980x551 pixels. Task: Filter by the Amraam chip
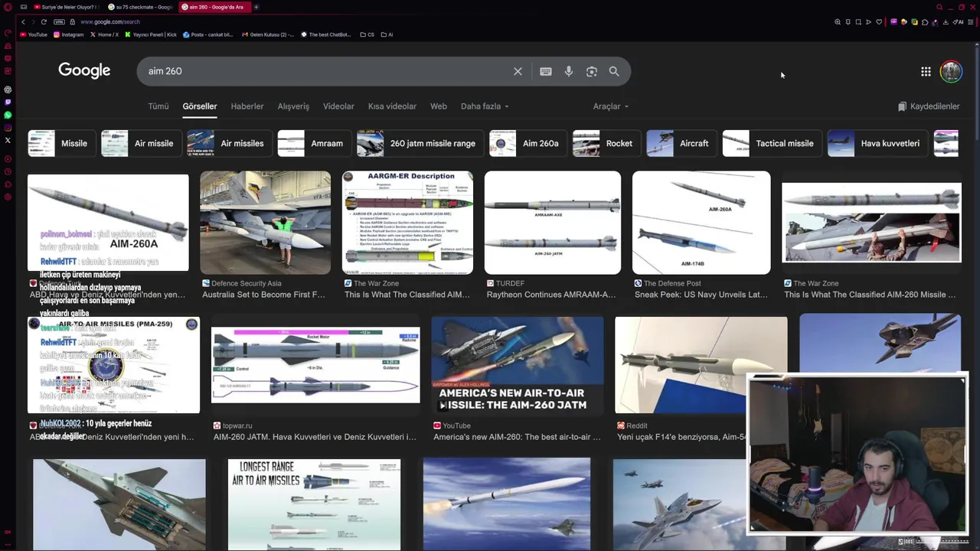point(313,143)
